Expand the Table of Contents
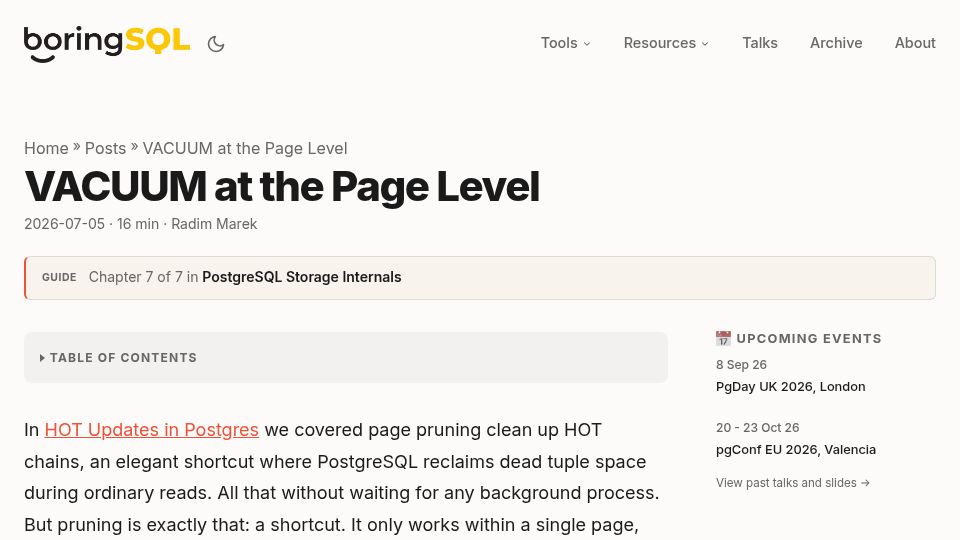The height and width of the screenshot is (540, 960). pyautogui.click(x=346, y=358)
